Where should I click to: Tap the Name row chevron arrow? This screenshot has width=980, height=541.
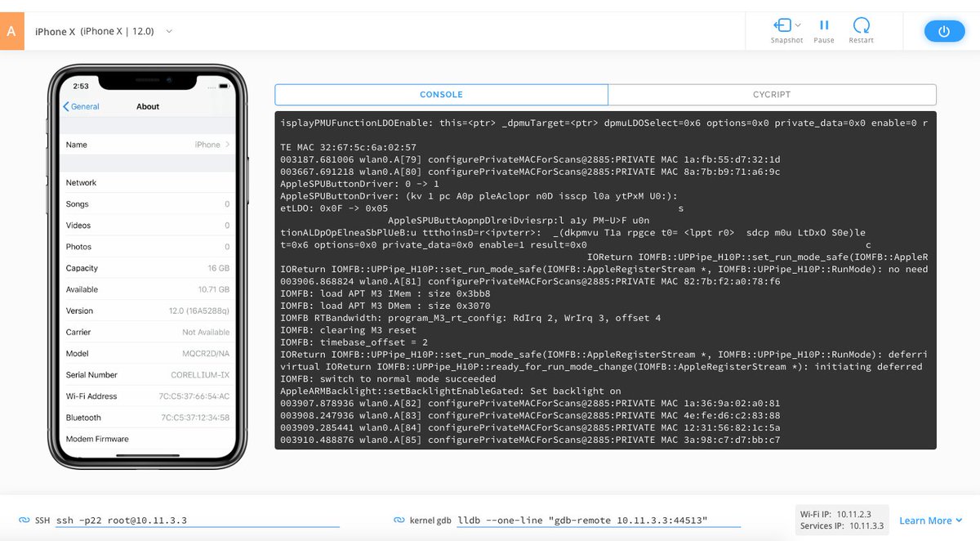click(x=228, y=145)
